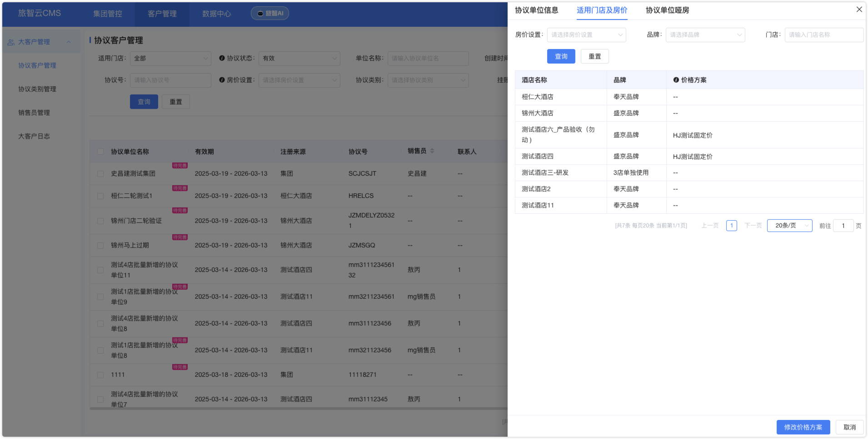Screen dimensions: 868x439
Task: Open the 适用门店 dropdown showing 全部
Action: (x=170, y=58)
